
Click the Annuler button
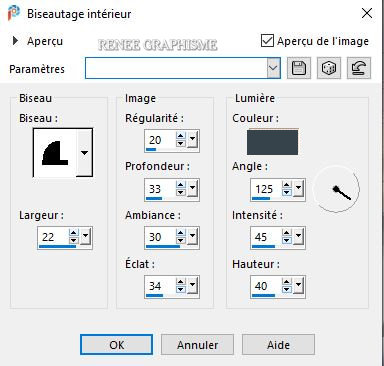coord(198,345)
